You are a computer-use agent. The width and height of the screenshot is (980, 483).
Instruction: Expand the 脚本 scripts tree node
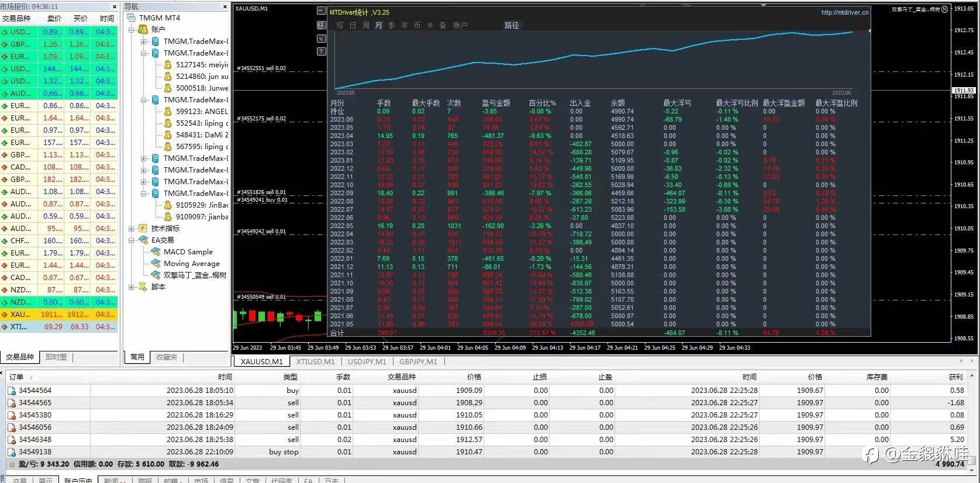pyautogui.click(x=132, y=287)
